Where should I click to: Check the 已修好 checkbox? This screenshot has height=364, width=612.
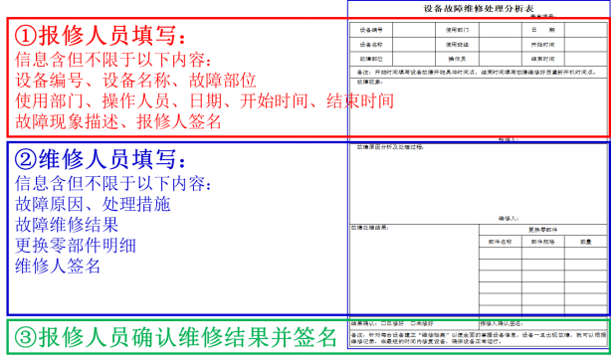(x=383, y=323)
